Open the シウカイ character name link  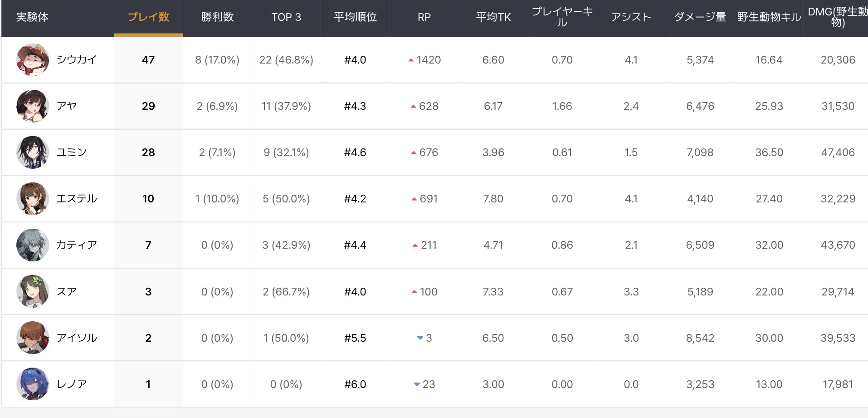coord(77,60)
